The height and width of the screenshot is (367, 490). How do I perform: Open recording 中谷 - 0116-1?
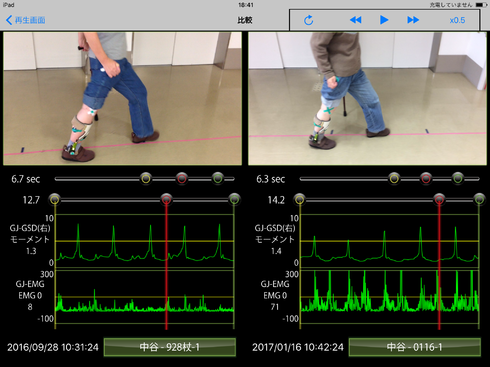pos(415,347)
